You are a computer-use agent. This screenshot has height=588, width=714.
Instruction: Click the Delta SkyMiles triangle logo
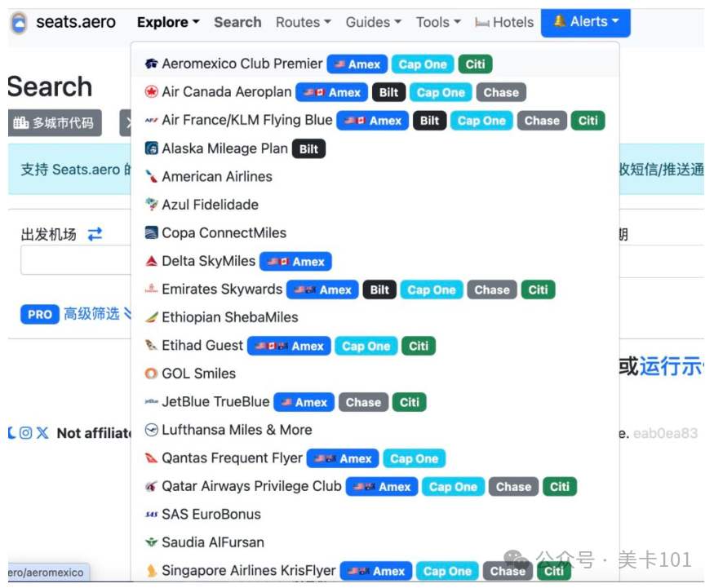[x=151, y=261]
